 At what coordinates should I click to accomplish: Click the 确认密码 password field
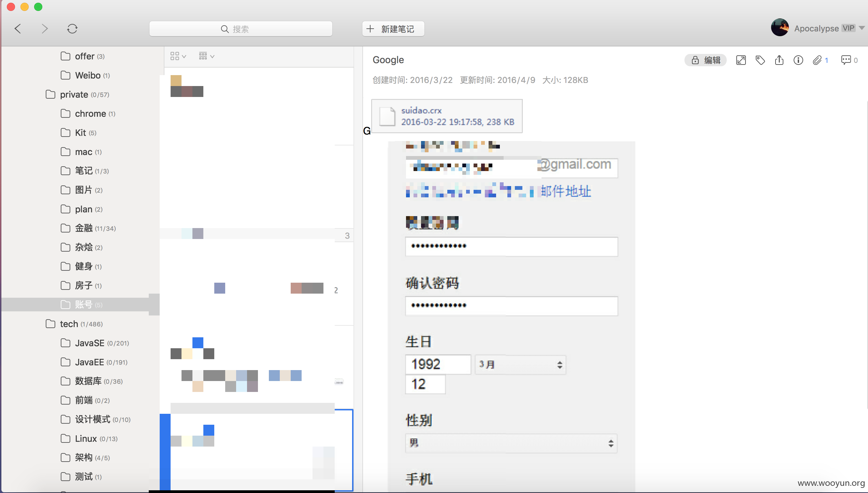[x=511, y=306]
